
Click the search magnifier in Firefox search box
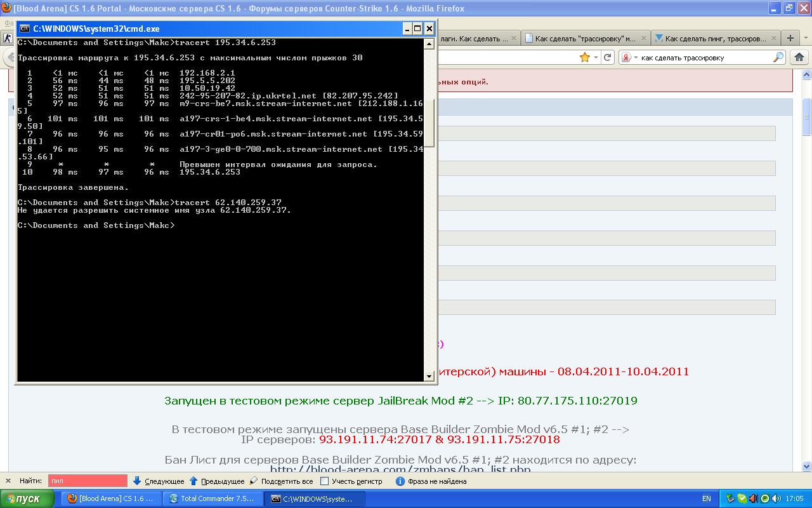tap(778, 57)
